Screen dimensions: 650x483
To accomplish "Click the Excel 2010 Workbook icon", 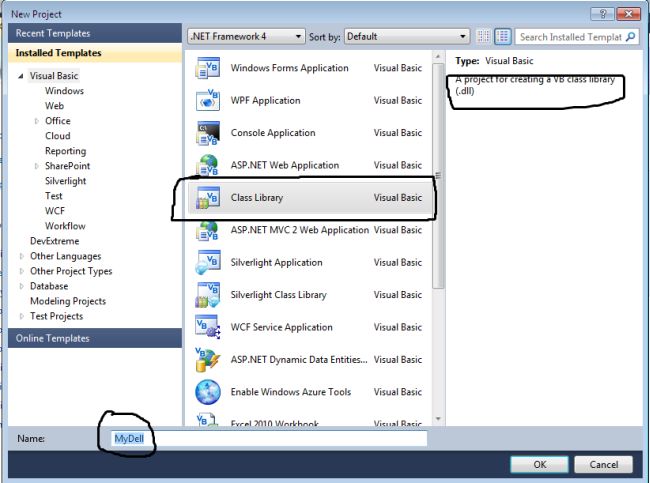I will click(207, 420).
